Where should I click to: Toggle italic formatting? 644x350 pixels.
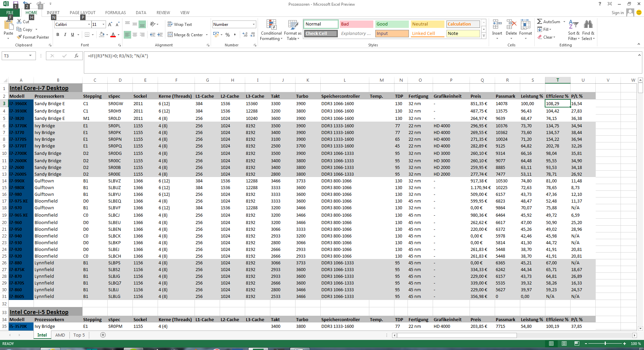click(x=65, y=35)
